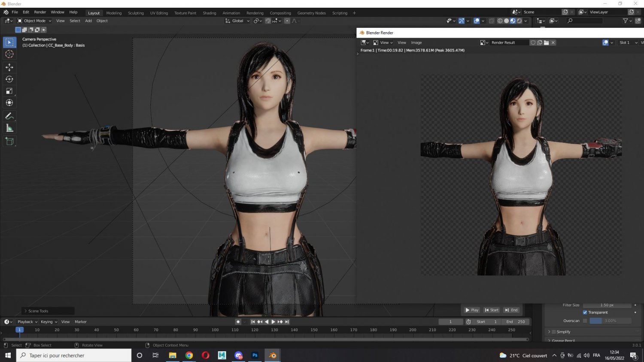Screen dimensions: 644x362
Task: Open the Global transform orientation dropdown
Action: [237, 21]
